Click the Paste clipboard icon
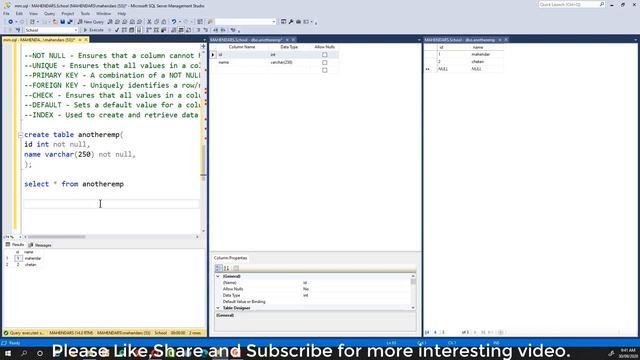Viewport: 640px width, 360px height. 164,22
